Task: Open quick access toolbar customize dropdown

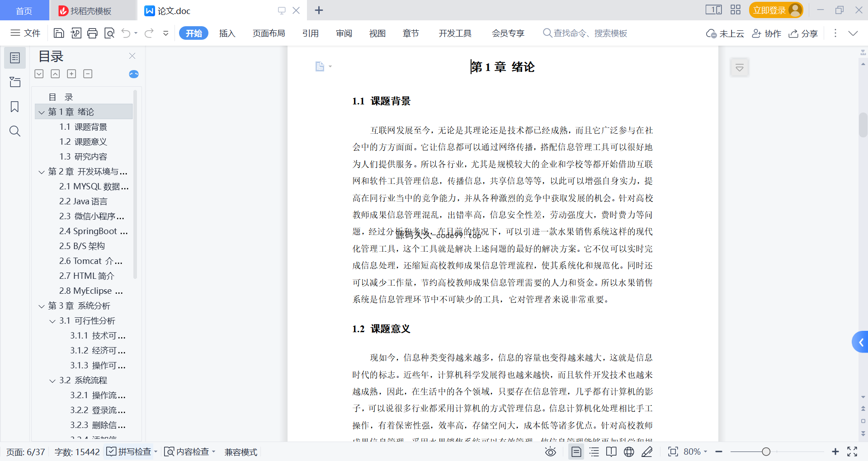Action: (x=166, y=33)
